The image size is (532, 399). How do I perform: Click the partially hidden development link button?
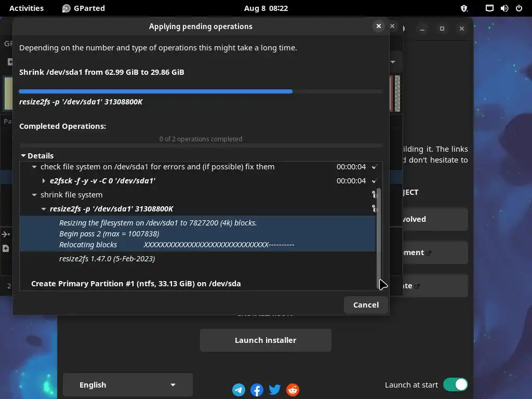click(435, 252)
